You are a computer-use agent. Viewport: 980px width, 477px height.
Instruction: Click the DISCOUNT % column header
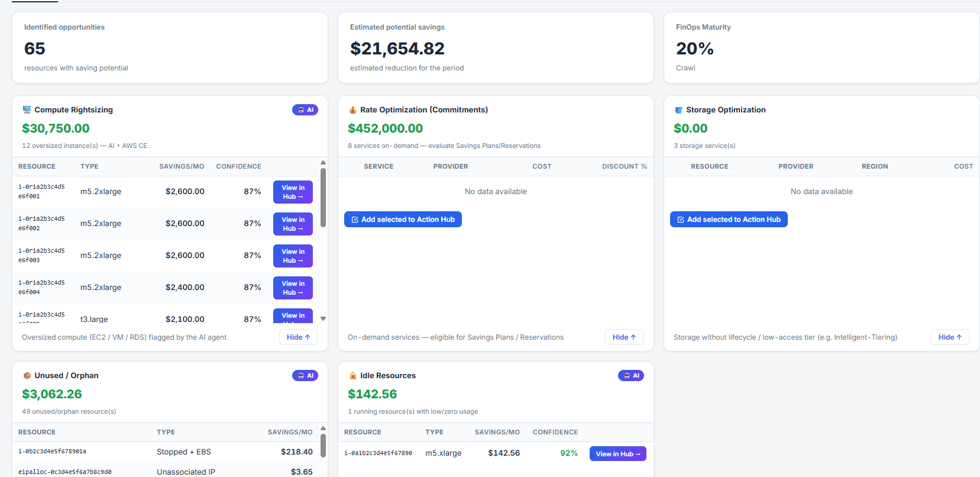(625, 166)
